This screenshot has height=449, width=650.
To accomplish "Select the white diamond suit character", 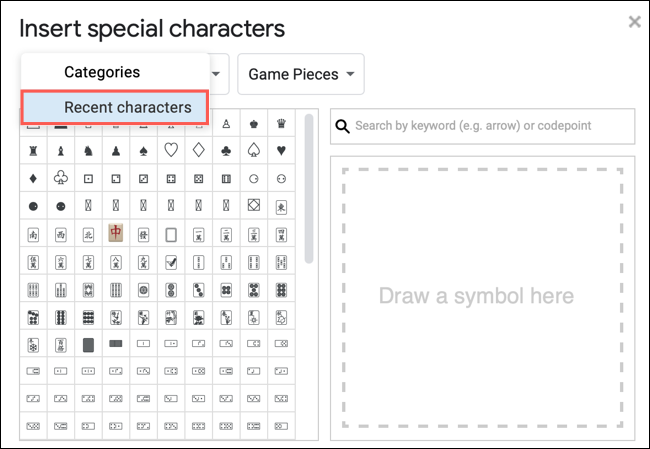I will coord(199,151).
